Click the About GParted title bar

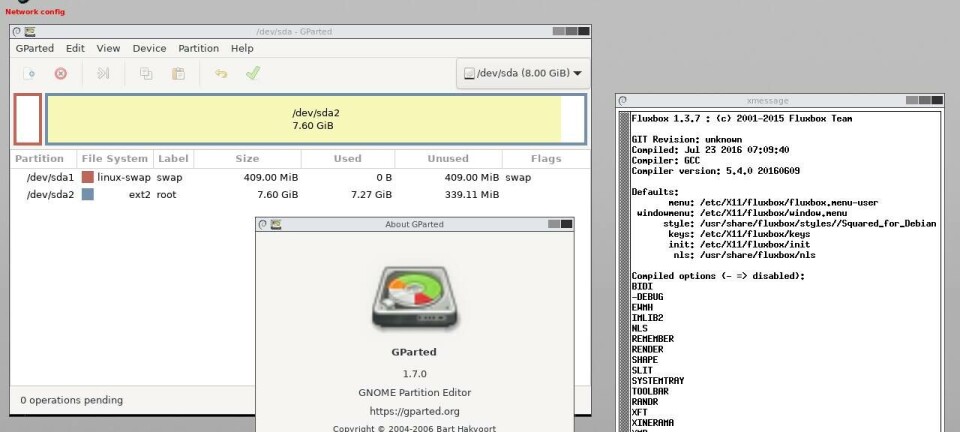coord(414,224)
